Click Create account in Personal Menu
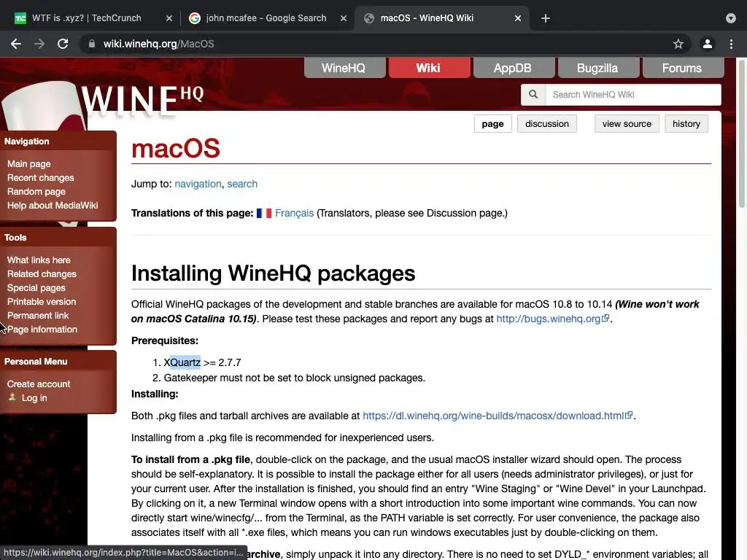The width and height of the screenshot is (747, 560). tap(39, 384)
